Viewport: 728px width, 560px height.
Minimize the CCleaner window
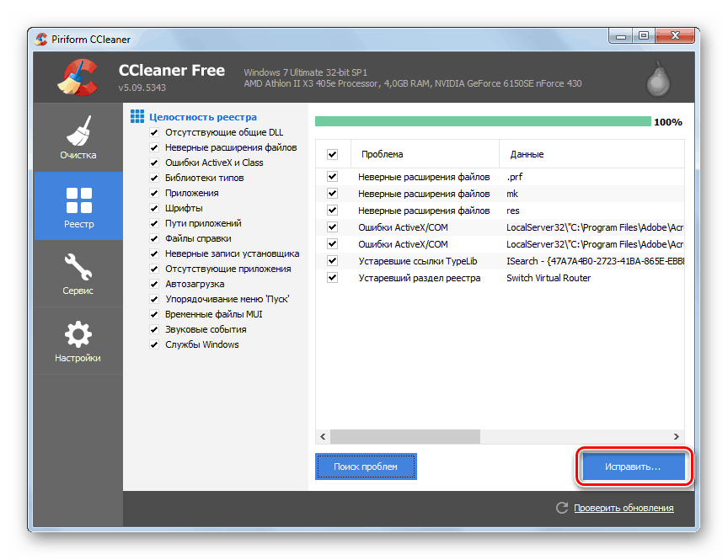(621, 36)
